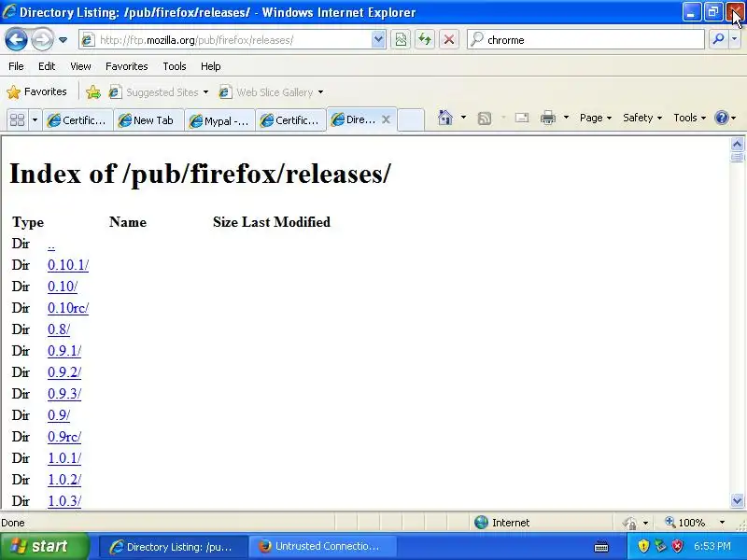The height and width of the screenshot is (560, 747).
Task: Click the Internet zone globe icon
Action: pos(481,523)
